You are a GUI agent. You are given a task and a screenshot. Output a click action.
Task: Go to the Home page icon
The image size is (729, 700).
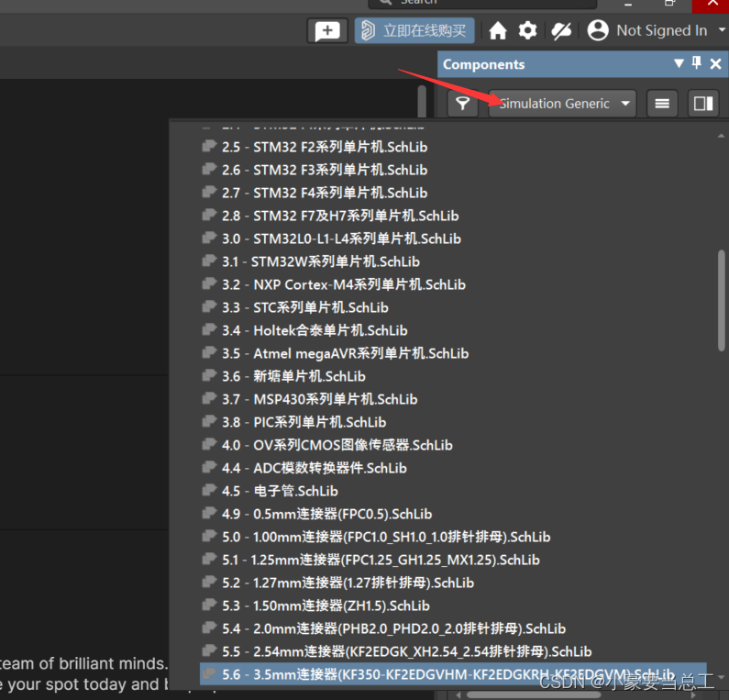[498, 31]
